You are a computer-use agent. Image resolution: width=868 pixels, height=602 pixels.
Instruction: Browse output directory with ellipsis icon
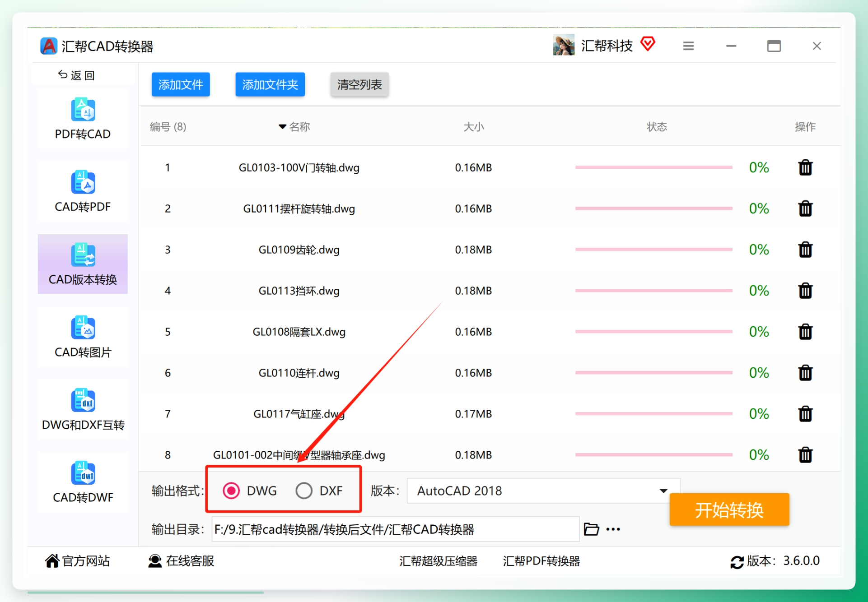(x=613, y=529)
